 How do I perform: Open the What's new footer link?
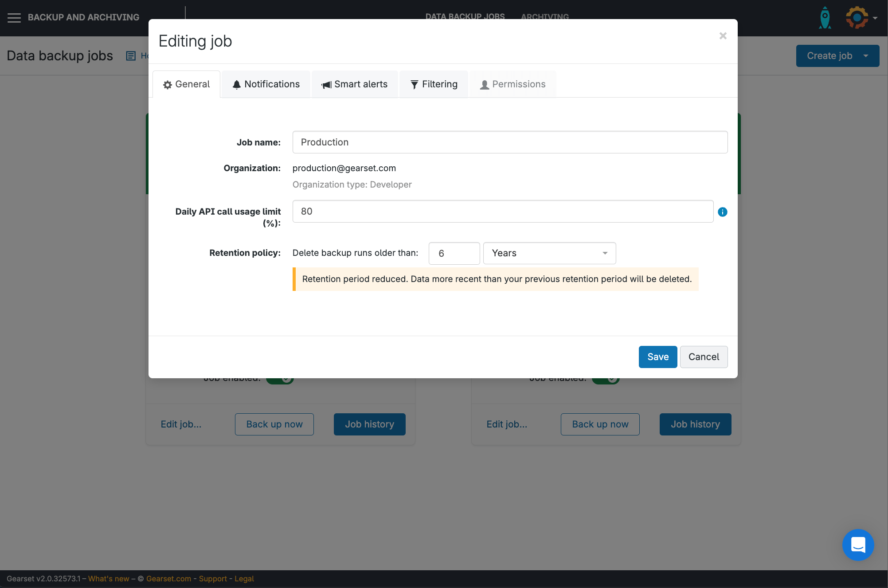[x=109, y=579]
